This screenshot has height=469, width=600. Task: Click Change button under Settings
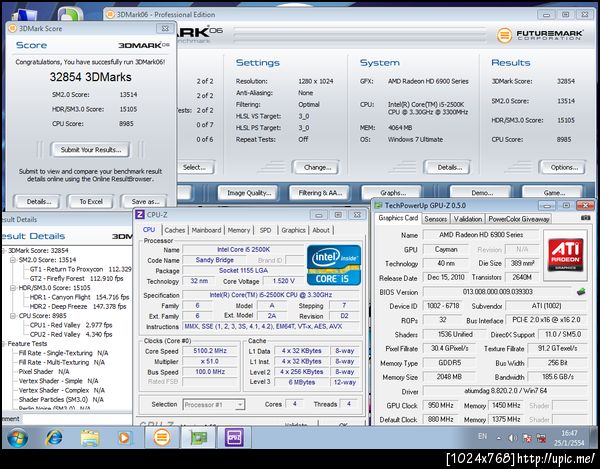(317, 167)
